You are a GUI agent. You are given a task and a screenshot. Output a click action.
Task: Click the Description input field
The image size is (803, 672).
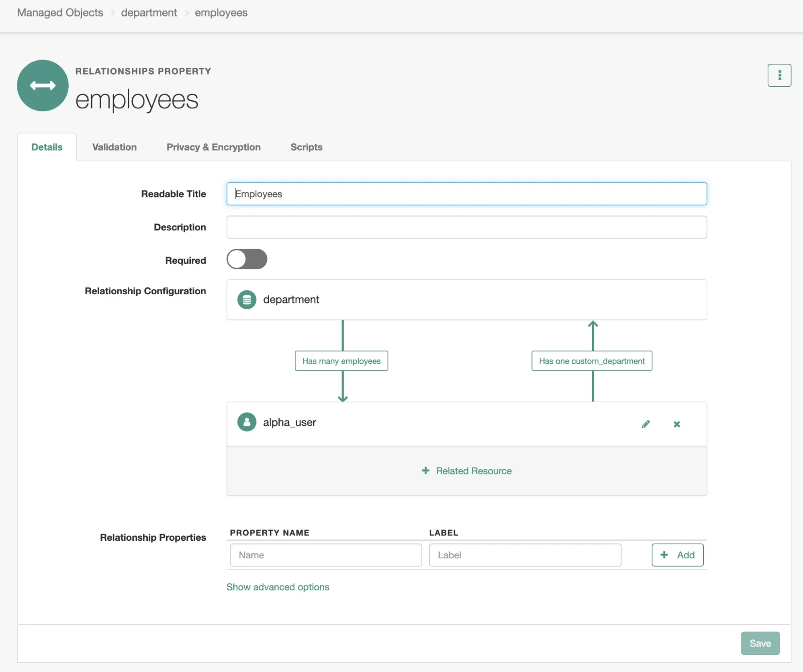[466, 227]
